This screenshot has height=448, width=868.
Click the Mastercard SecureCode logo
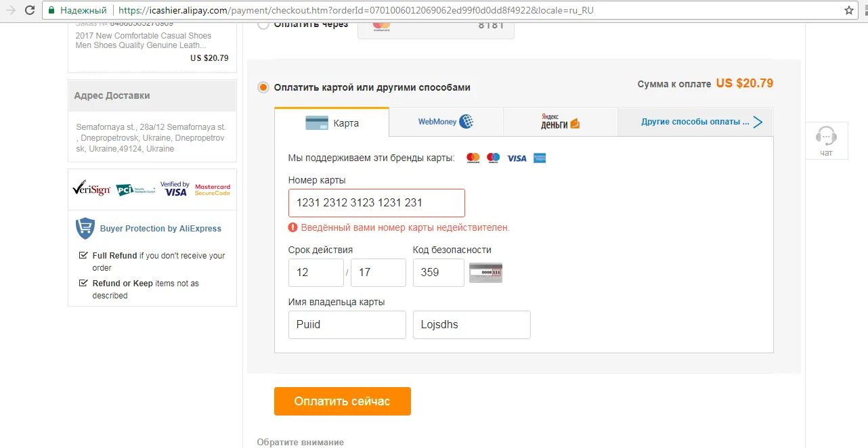click(213, 189)
